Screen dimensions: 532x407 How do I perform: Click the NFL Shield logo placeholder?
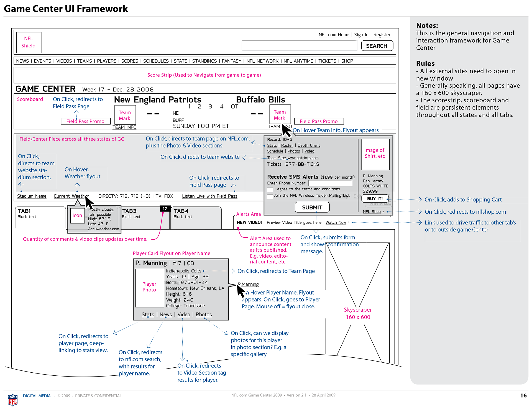pyautogui.click(x=29, y=42)
